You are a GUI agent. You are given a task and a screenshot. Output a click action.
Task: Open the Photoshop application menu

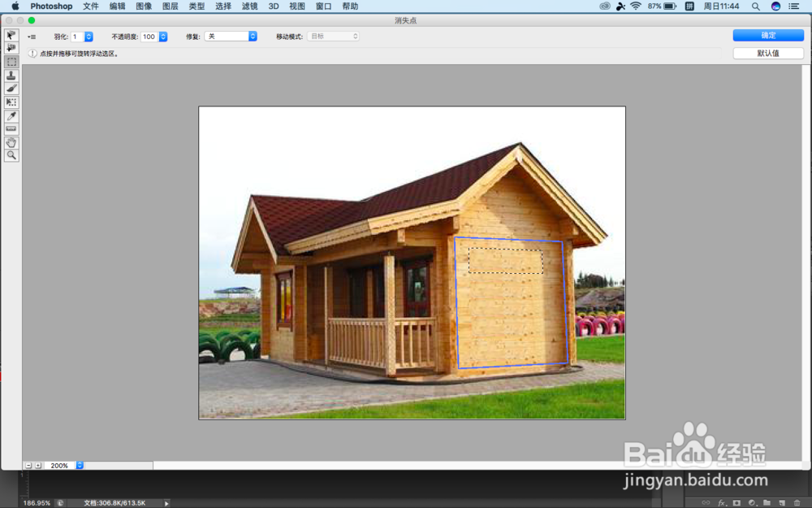coord(51,7)
